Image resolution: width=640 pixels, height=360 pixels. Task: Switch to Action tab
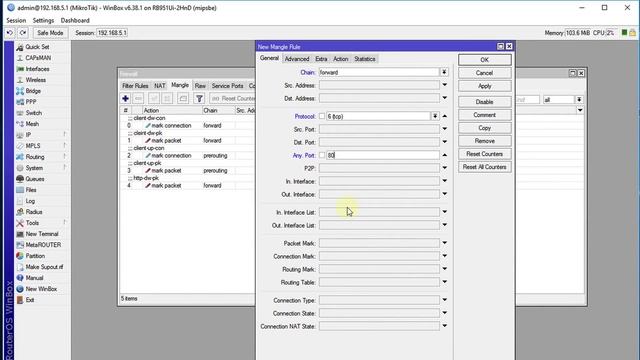(x=340, y=59)
